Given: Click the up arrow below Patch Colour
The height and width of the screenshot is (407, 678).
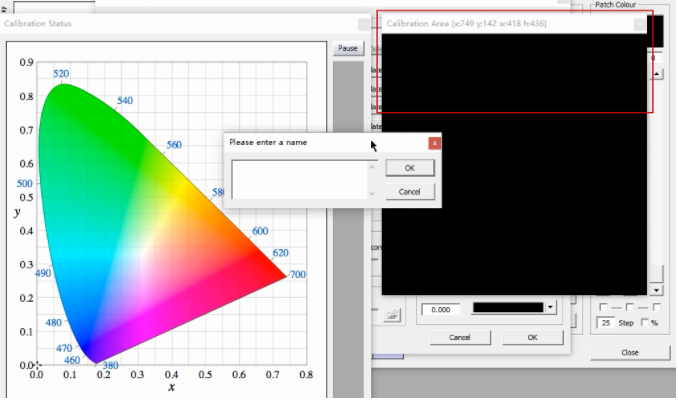Looking at the screenshot, I should tap(656, 74).
